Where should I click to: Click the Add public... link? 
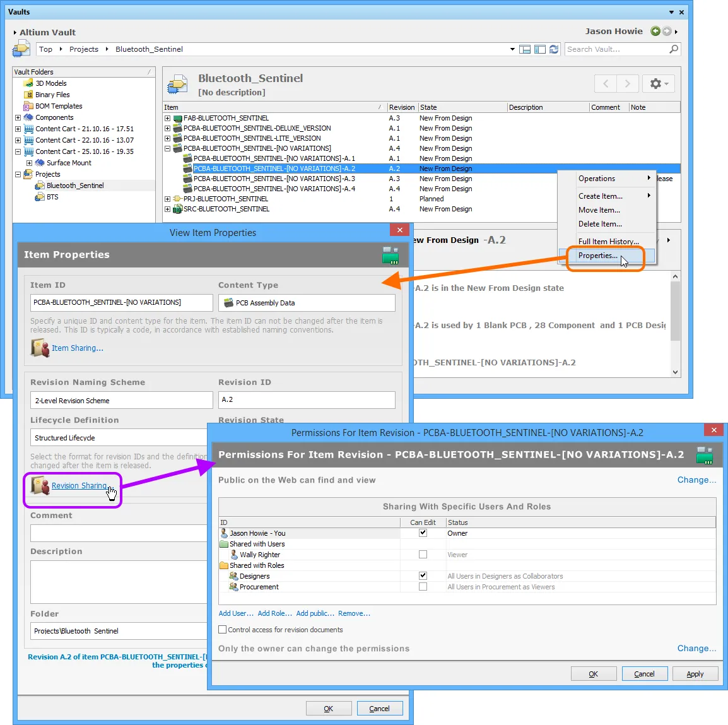[x=315, y=613]
